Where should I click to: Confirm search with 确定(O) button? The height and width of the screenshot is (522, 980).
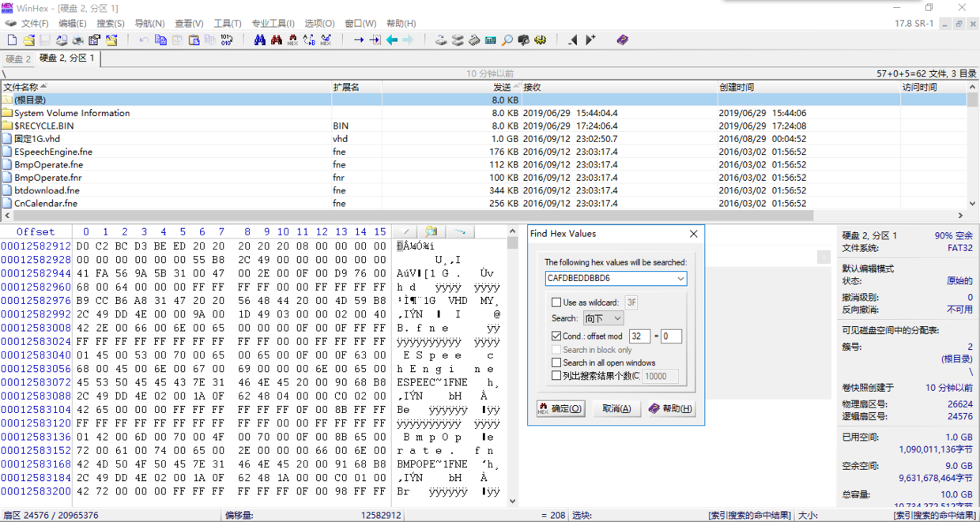pyautogui.click(x=560, y=408)
